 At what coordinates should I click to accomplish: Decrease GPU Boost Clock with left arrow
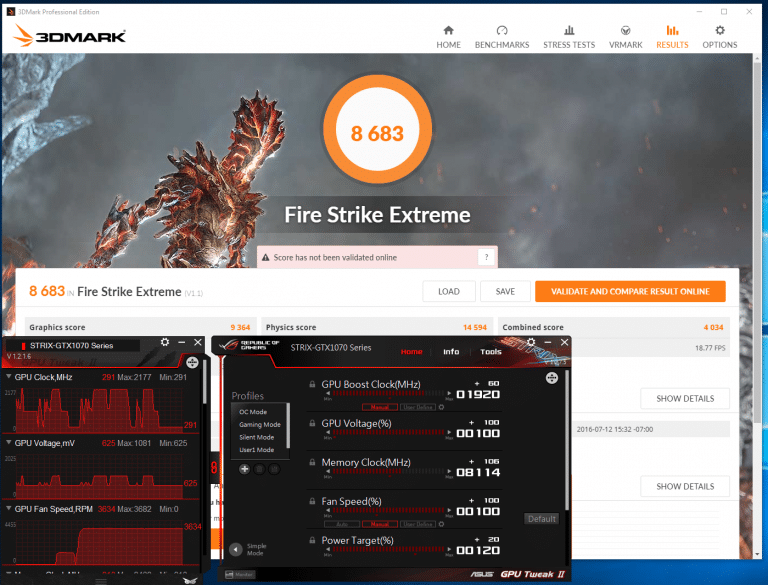pyautogui.click(x=328, y=393)
